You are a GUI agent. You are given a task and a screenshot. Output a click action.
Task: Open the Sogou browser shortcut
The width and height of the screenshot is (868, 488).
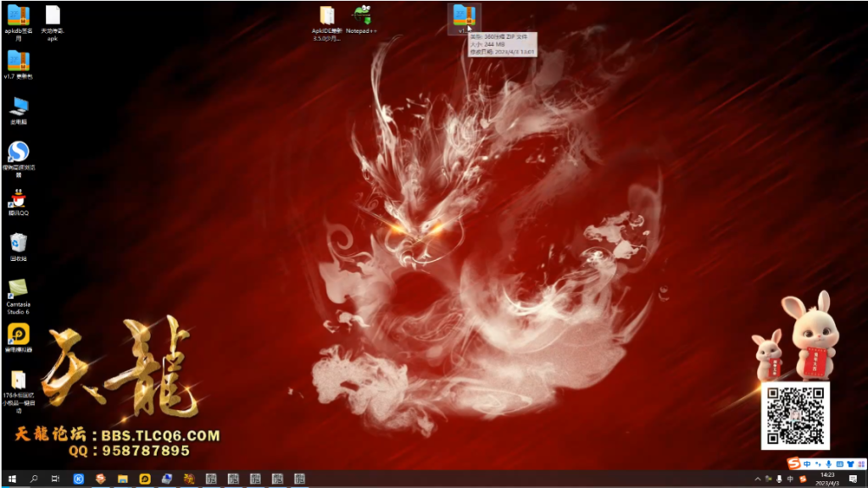point(18,152)
